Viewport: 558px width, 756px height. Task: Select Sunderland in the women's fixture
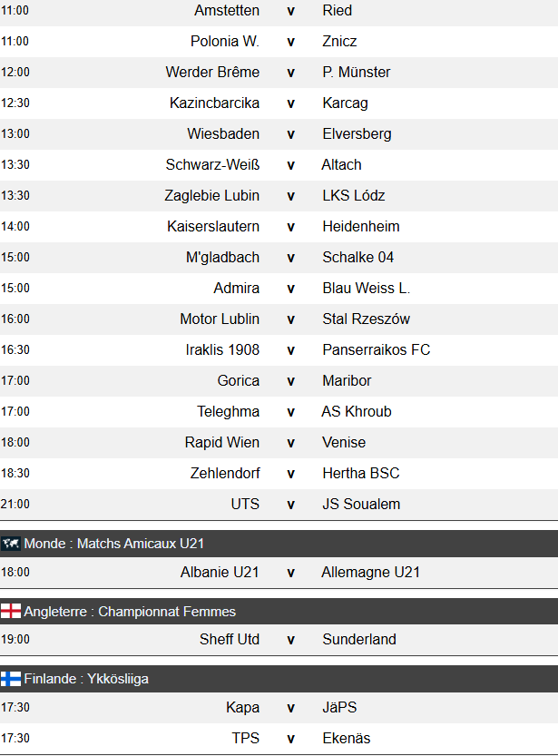click(x=359, y=640)
